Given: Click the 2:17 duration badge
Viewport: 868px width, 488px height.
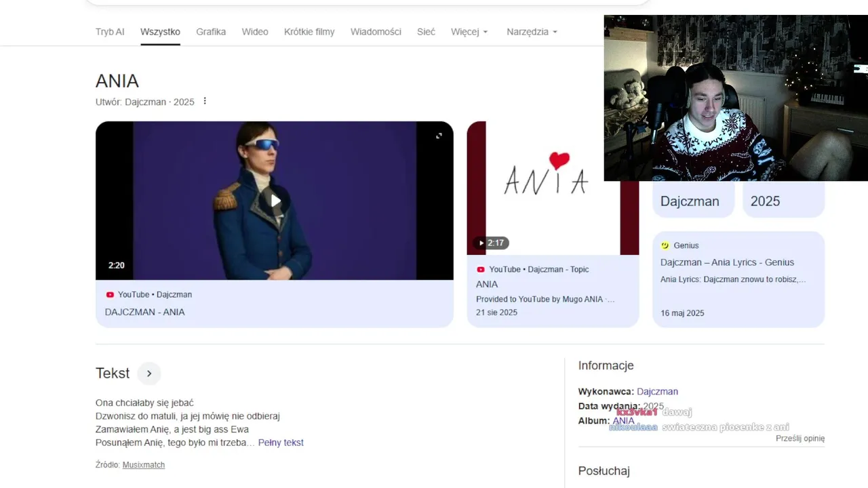Looking at the screenshot, I should click(491, 243).
